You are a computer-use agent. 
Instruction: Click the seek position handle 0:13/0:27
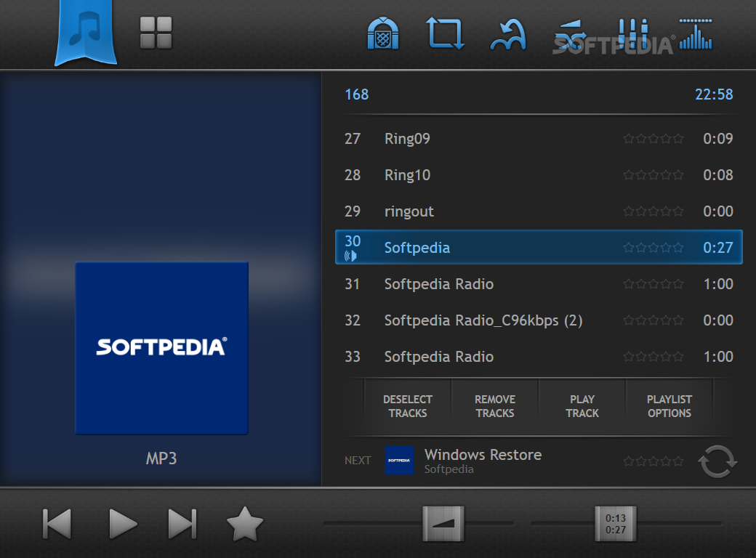tap(616, 524)
